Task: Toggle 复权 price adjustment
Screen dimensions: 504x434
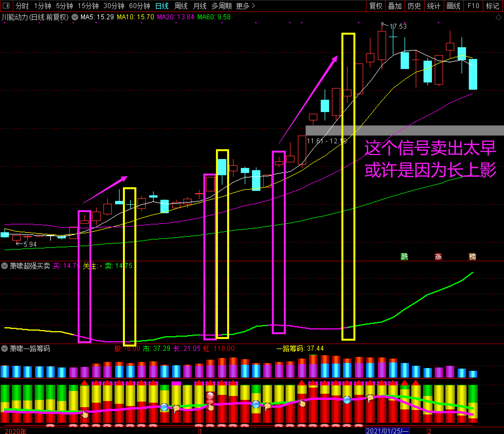Action: 375,6
